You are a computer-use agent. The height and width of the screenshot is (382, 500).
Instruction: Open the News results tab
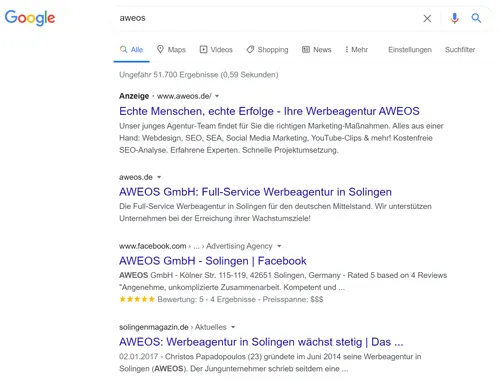coord(317,50)
